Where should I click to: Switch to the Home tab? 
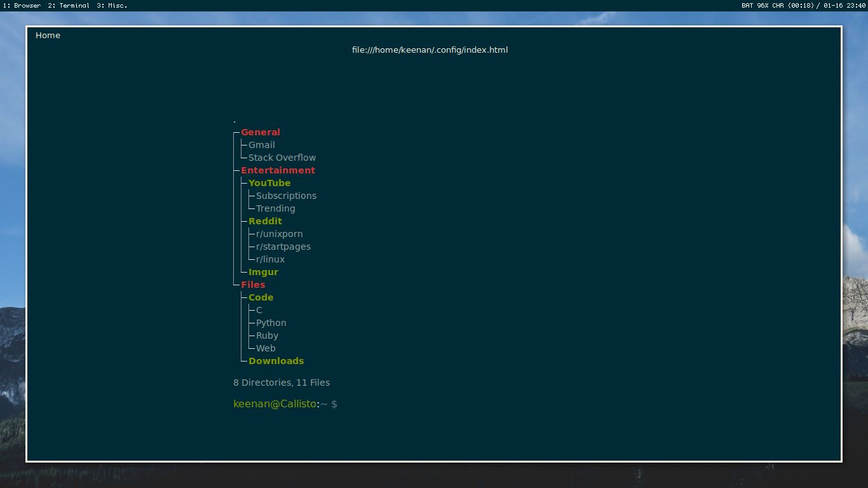(48, 36)
